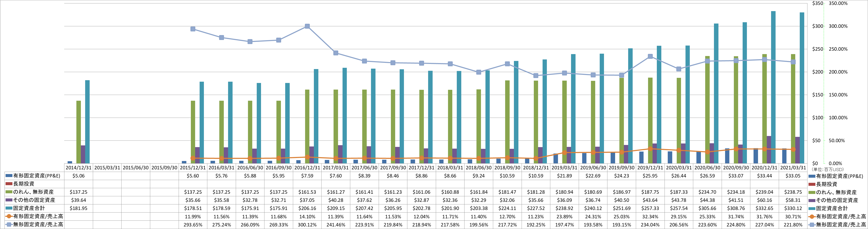Select the 234.04% ratio cell
The width and height of the screenshot is (868, 229).
click(x=650, y=225)
